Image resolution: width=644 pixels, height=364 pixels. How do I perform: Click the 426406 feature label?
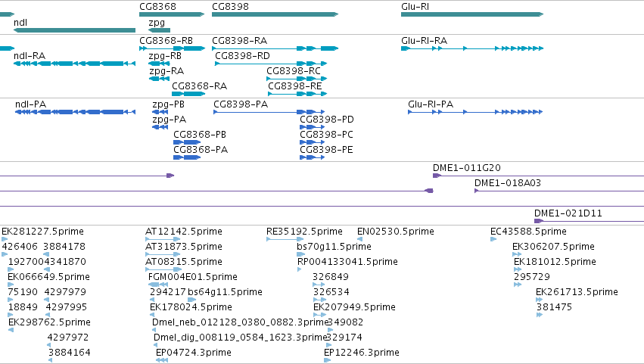coord(20,247)
